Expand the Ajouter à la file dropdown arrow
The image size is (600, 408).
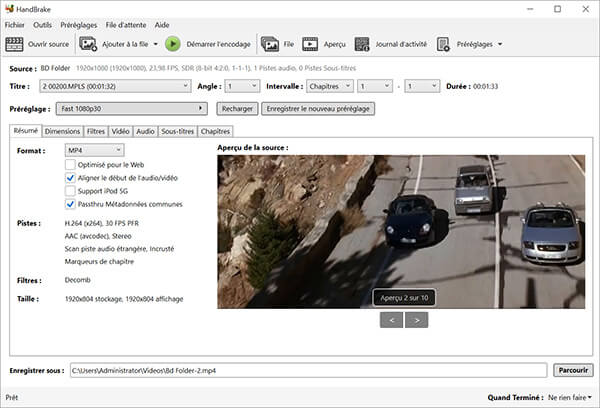156,44
